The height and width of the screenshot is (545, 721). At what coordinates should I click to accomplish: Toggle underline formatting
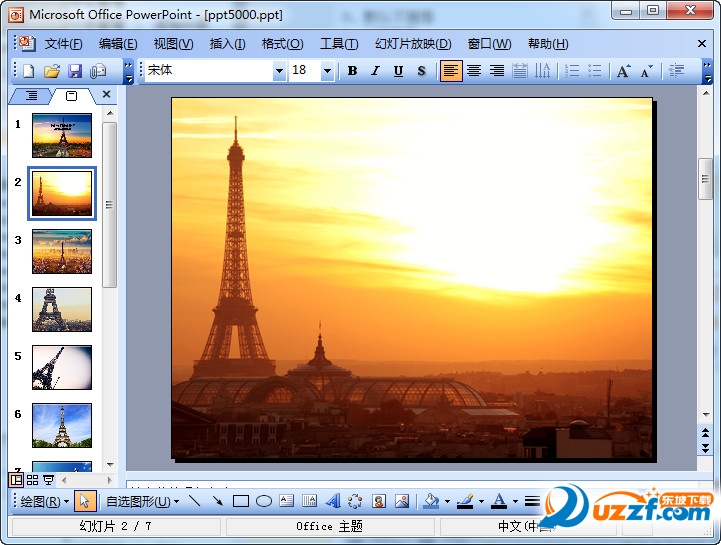point(398,71)
